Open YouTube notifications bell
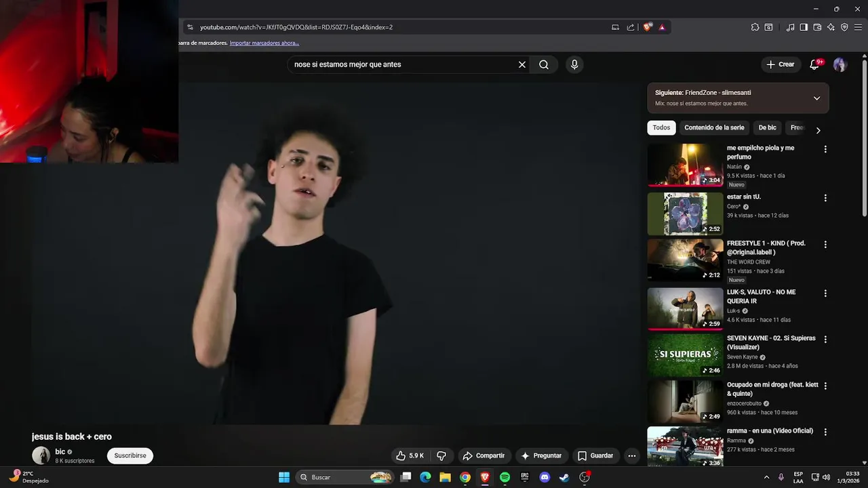Viewport: 868px width, 488px height. [815, 64]
